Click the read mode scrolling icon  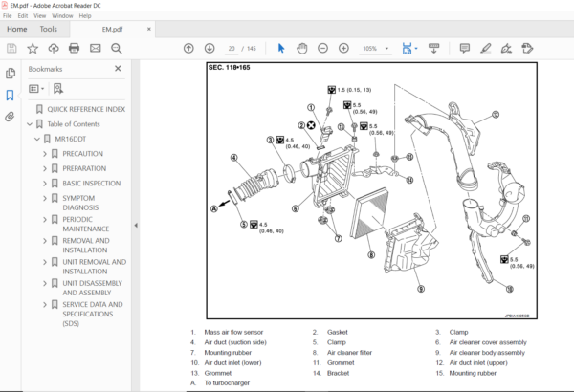(433, 49)
